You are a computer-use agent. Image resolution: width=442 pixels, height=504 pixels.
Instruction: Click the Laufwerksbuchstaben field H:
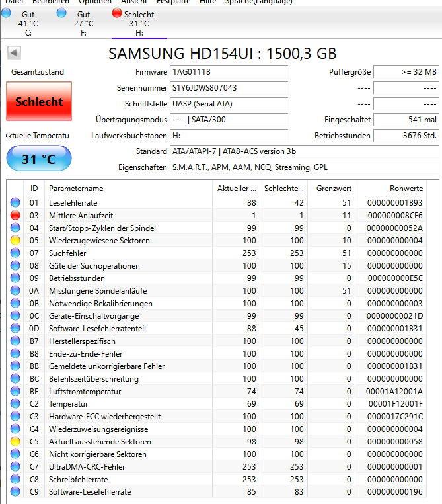point(229,136)
